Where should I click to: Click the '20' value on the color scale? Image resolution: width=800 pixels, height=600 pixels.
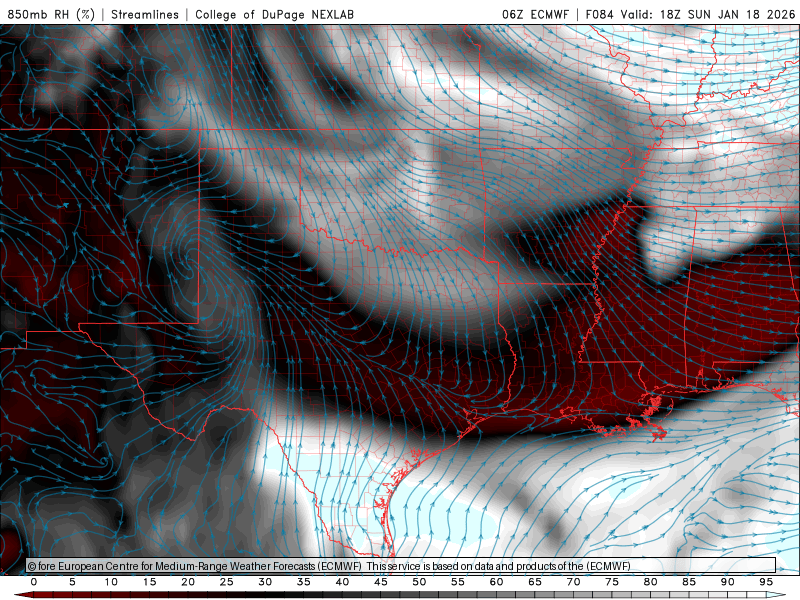point(188,582)
